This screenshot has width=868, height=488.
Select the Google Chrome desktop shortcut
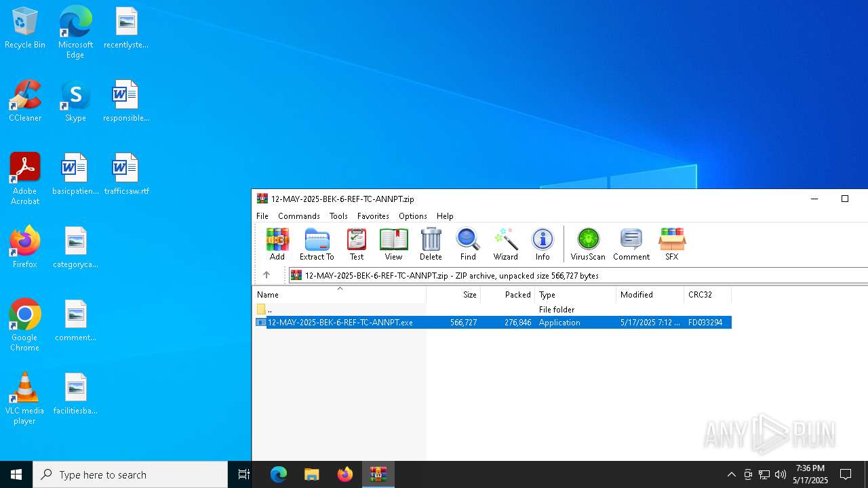click(25, 325)
